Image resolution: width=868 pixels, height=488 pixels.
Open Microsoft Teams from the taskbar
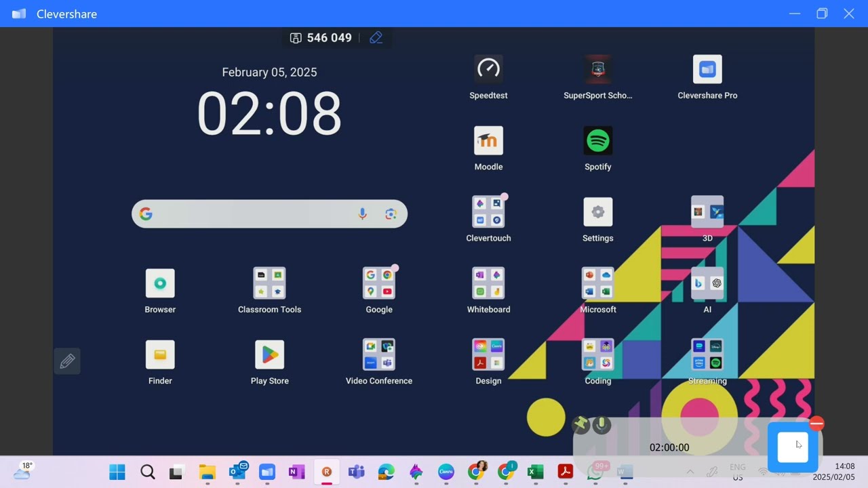tap(356, 472)
